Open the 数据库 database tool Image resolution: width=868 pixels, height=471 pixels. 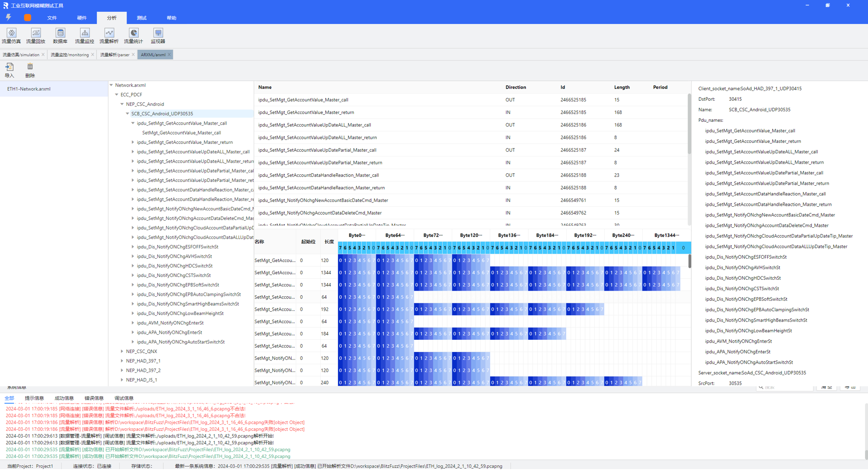click(60, 36)
